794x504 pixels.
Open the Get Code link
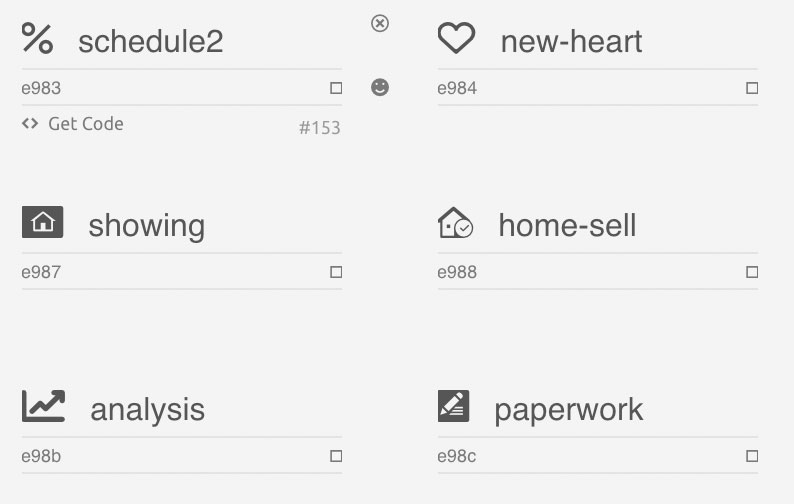[x=86, y=124]
